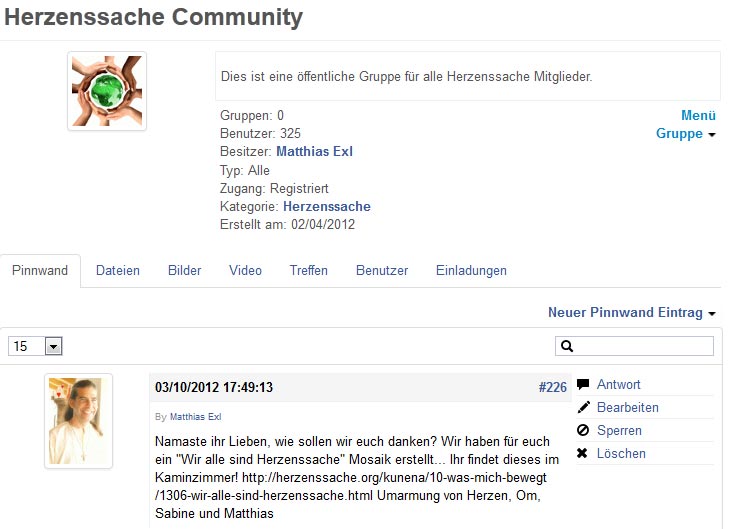This screenshot has width=742, height=529.
Task: Click author link Matthias Exl under post date
Action: [x=195, y=417]
